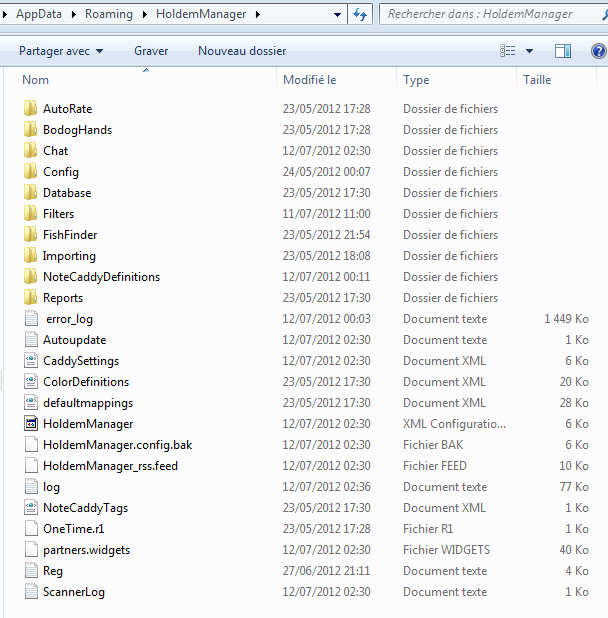This screenshot has width=608, height=618.
Task: Click the change view icon
Action: [x=508, y=51]
